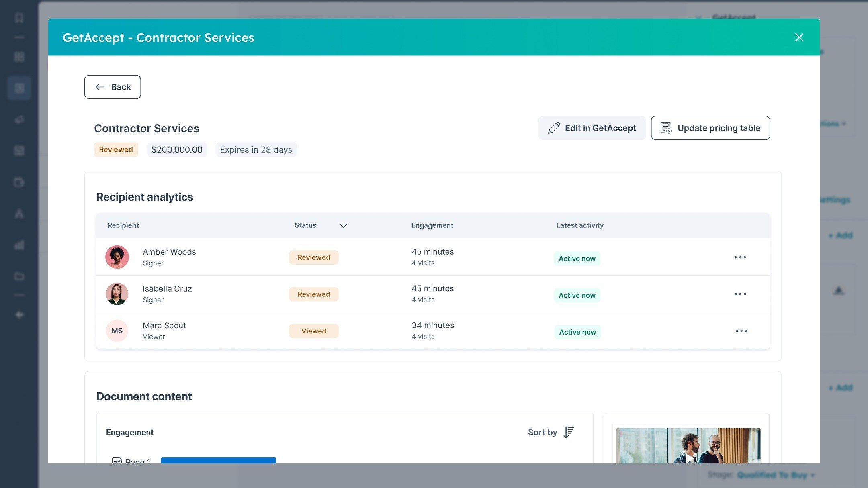Viewport: 868px width, 488px height.
Task: Click the Page 1 blue engagement bar
Action: pyautogui.click(x=218, y=460)
